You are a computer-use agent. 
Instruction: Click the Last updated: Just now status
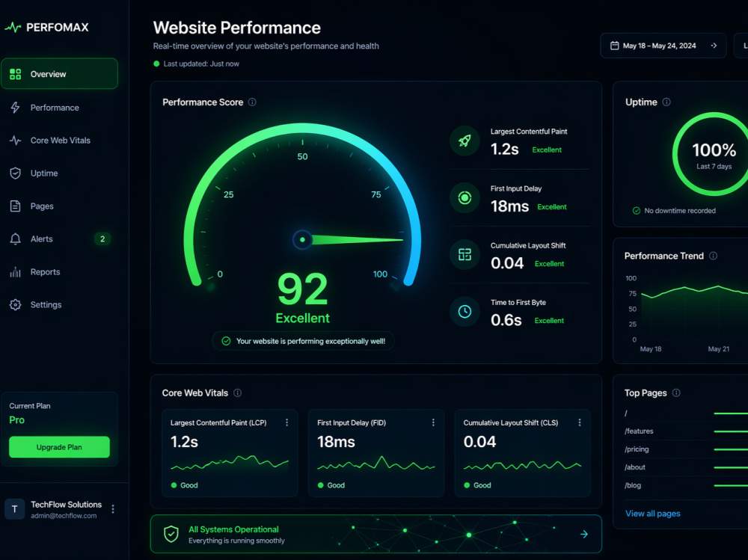197,64
